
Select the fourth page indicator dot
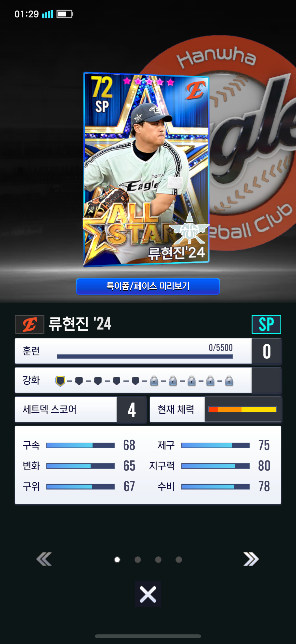pos(179,560)
